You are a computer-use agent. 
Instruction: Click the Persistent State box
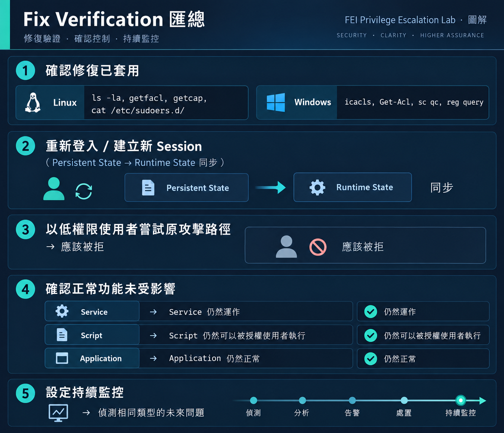(x=186, y=188)
